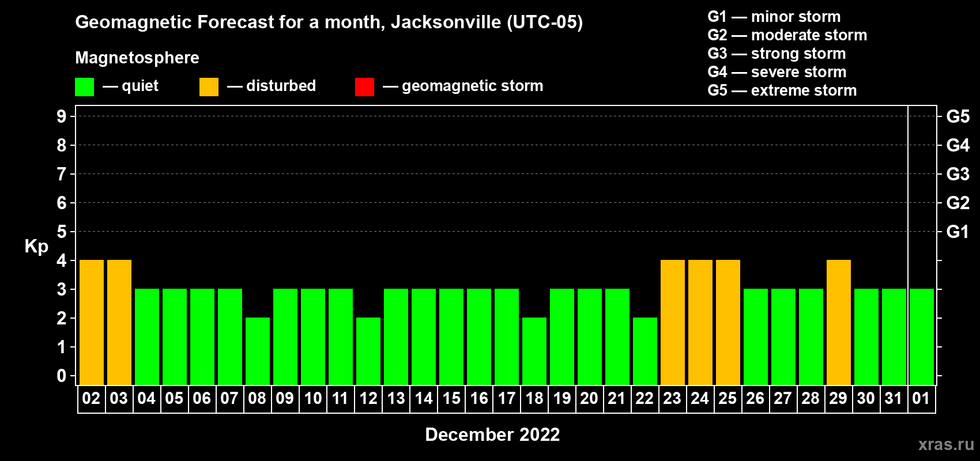Viewport: 980px width, 461px height.
Task: Click the short green bar for day 18
Action: 534,351
